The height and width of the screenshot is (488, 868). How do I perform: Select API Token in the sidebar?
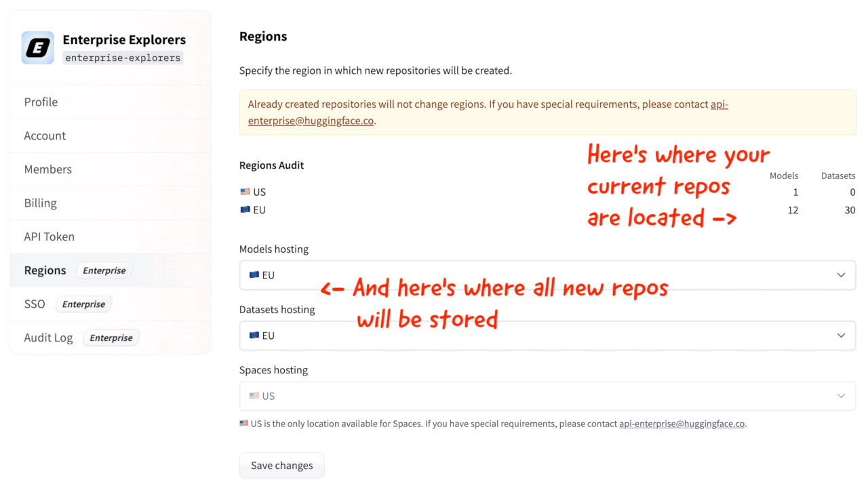(49, 237)
